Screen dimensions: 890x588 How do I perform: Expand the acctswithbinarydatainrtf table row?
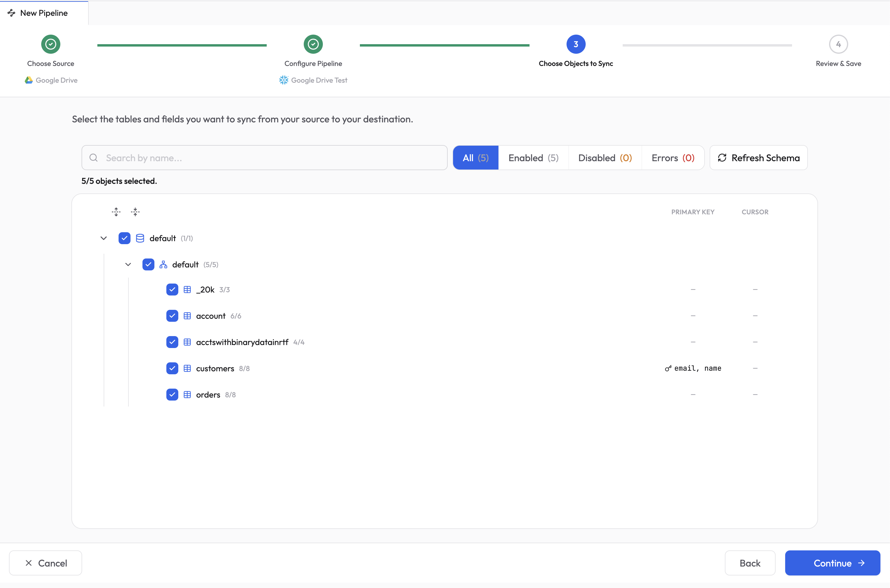[242, 342]
